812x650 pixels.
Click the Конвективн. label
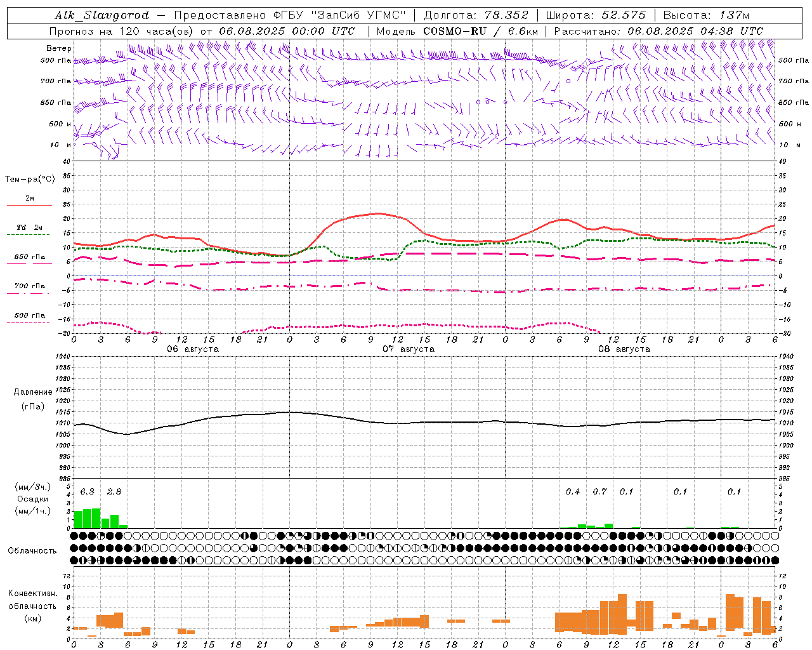(32, 594)
